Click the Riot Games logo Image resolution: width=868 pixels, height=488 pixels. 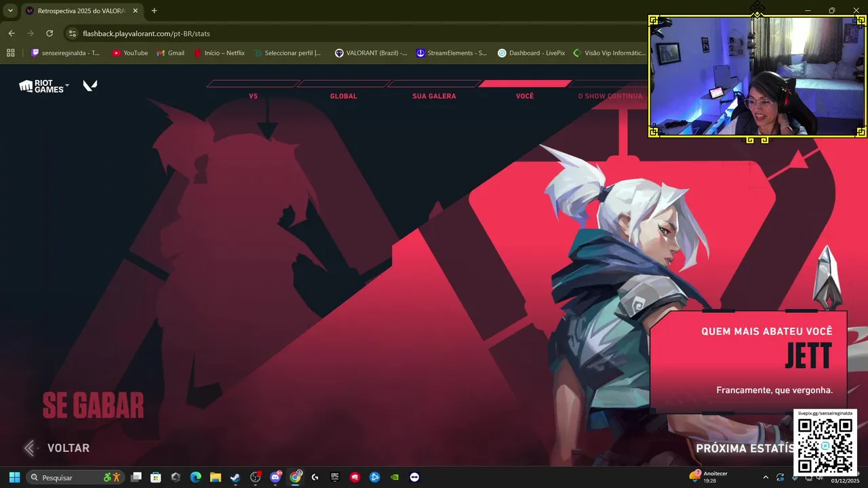(41, 86)
